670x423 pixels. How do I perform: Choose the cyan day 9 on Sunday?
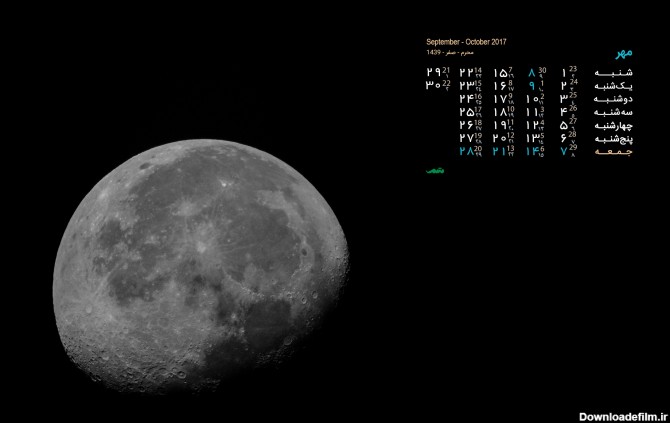coord(531,86)
